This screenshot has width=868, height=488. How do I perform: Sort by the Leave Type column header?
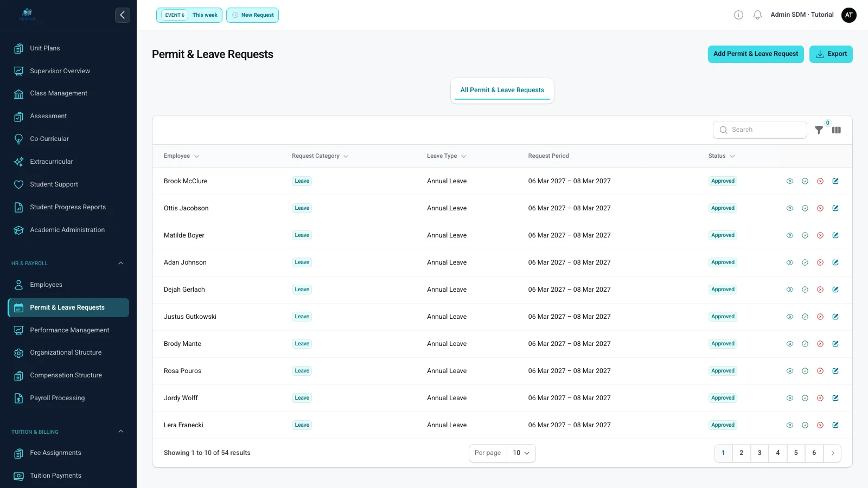pos(446,156)
